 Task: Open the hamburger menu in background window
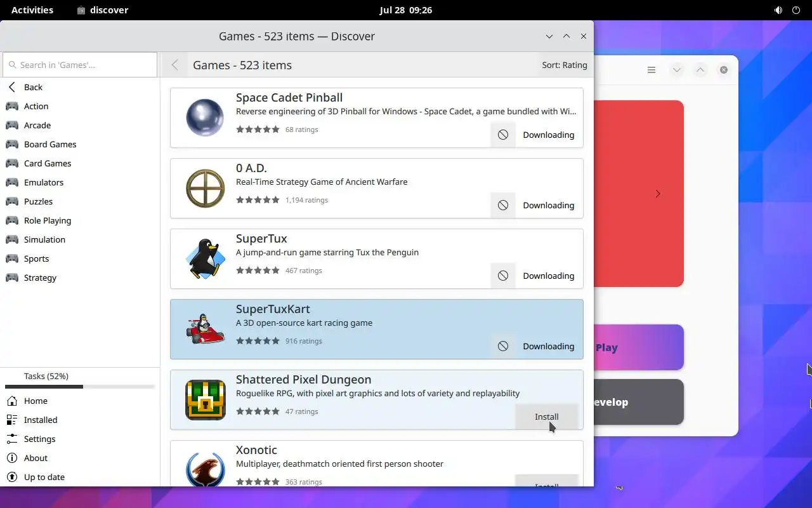tap(652, 70)
